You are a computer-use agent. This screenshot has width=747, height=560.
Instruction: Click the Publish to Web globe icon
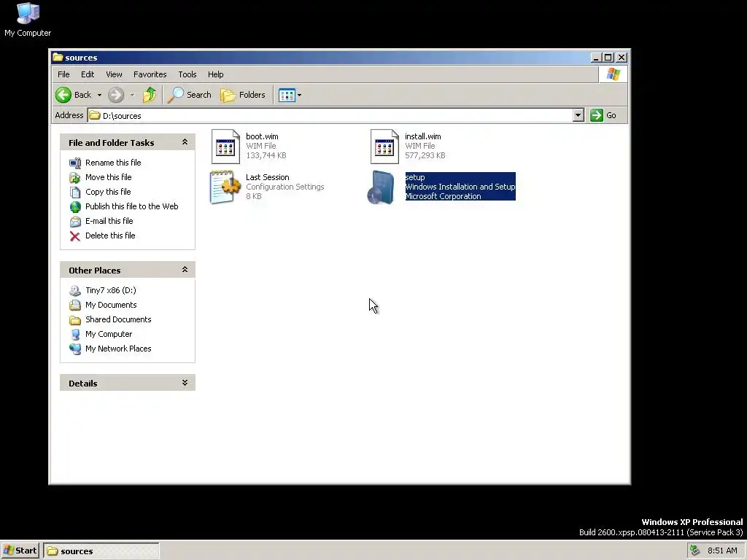[x=75, y=206]
